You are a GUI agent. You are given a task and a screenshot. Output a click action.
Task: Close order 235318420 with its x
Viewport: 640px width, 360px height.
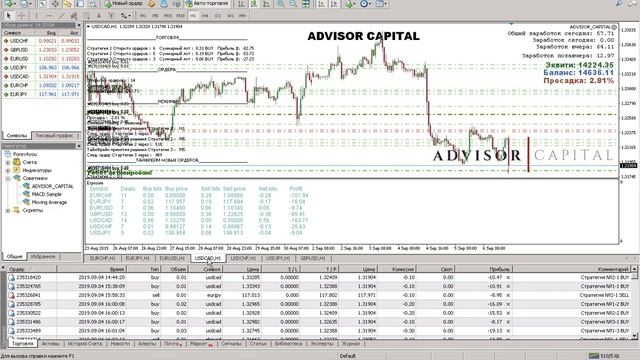pyautogui.click(x=508, y=278)
